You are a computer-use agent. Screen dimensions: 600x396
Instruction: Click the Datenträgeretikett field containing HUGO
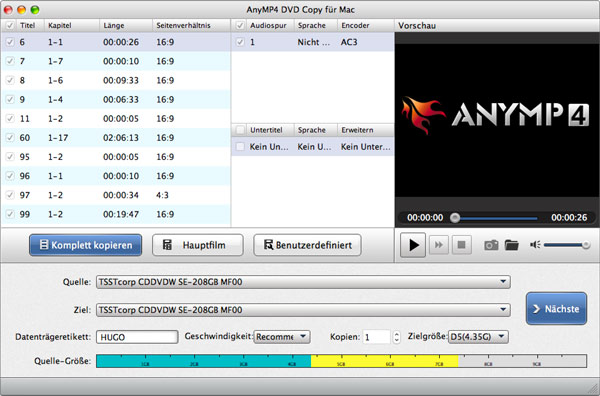click(x=137, y=337)
